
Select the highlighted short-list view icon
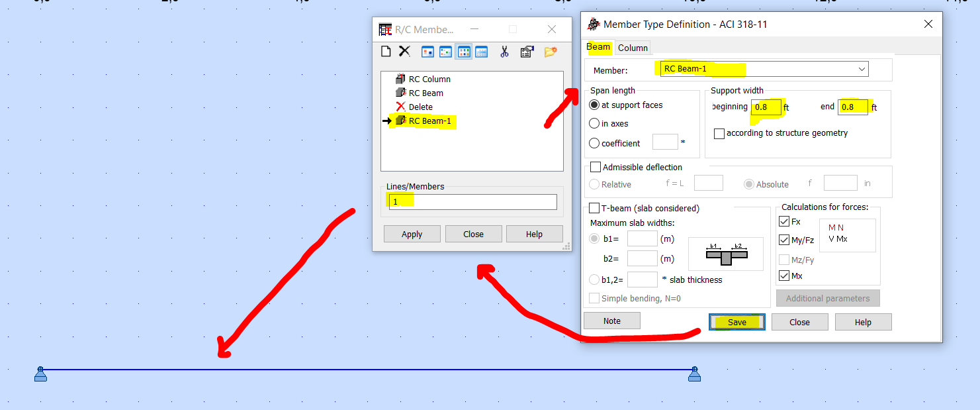coord(464,52)
